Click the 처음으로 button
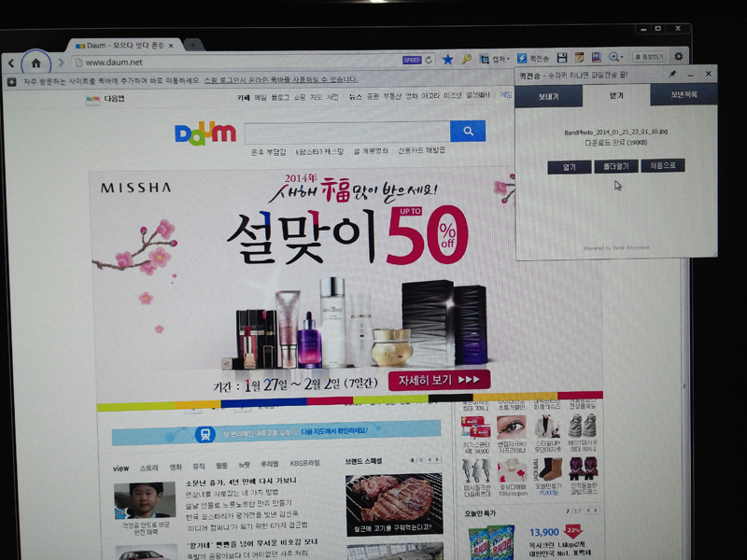Viewport: 747px width, 560px height. tap(663, 165)
